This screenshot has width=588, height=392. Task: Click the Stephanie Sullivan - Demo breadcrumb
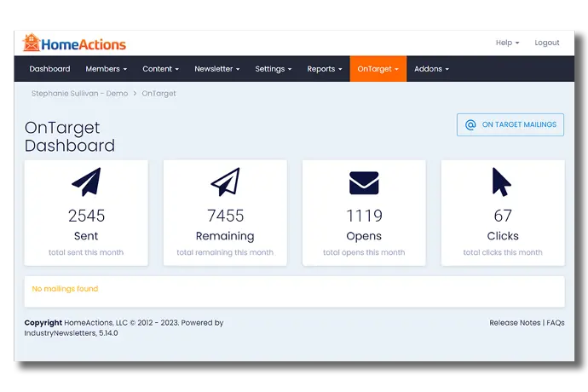pyautogui.click(x=78, y=94)
